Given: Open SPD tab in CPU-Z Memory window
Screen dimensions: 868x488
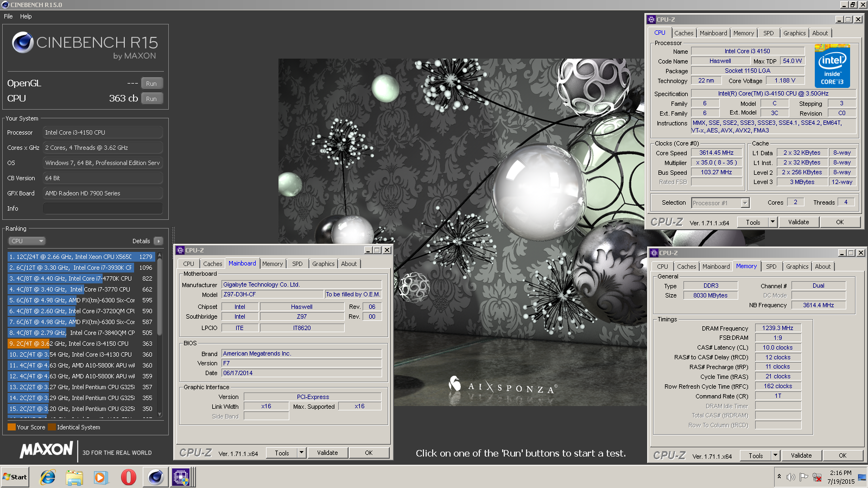Looking at the screenshot, I should pyautogui.click(x=771, y=267).
